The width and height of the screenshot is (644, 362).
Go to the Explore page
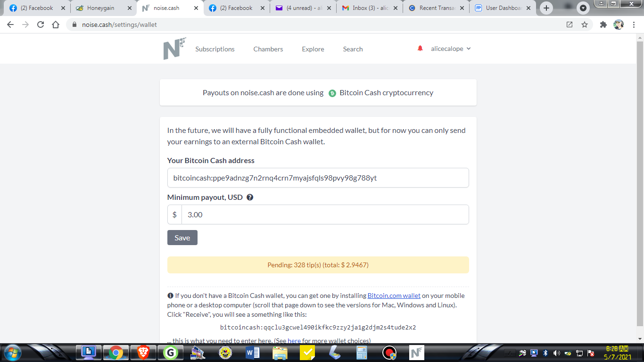coord(313,49)
